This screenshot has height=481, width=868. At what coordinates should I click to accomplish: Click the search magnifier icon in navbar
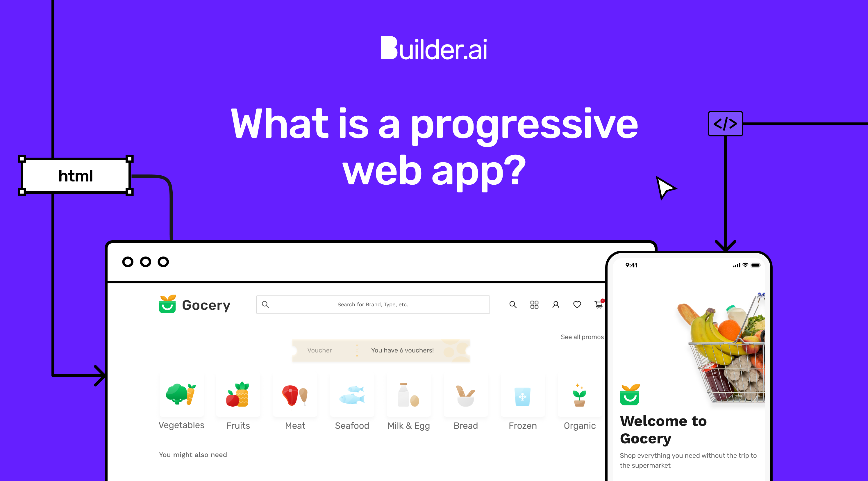click(512, 304)
